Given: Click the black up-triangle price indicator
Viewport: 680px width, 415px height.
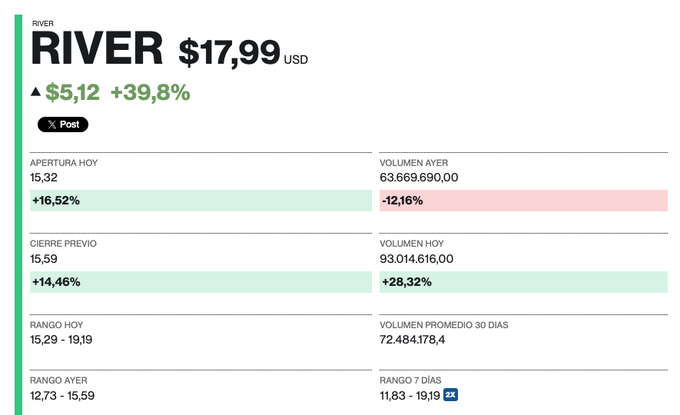Looking at the screenshot, I should 36,93.
